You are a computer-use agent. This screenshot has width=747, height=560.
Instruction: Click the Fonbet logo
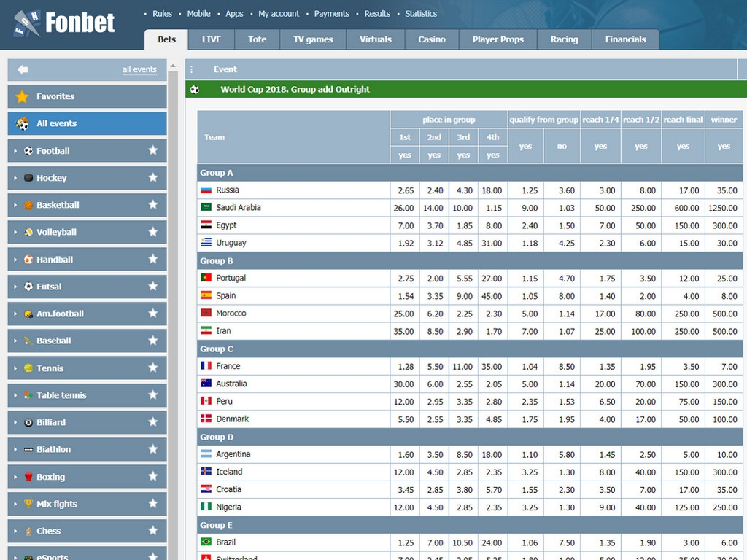point(64,23)
